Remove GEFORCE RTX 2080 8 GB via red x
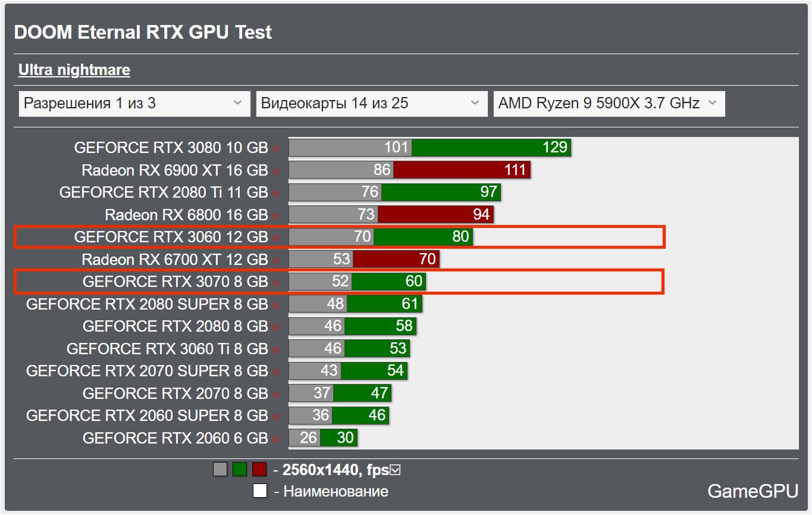812x515 pixels. coord(277,327)
